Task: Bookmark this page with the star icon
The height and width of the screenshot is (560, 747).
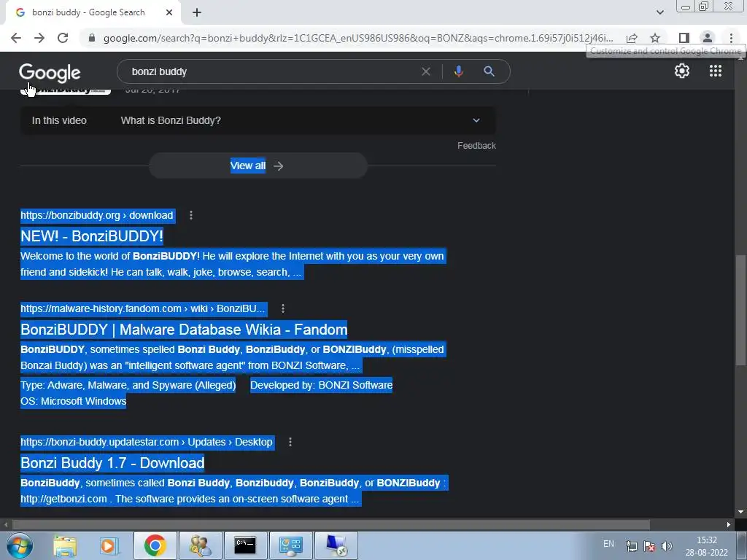Action: (655, 38)
